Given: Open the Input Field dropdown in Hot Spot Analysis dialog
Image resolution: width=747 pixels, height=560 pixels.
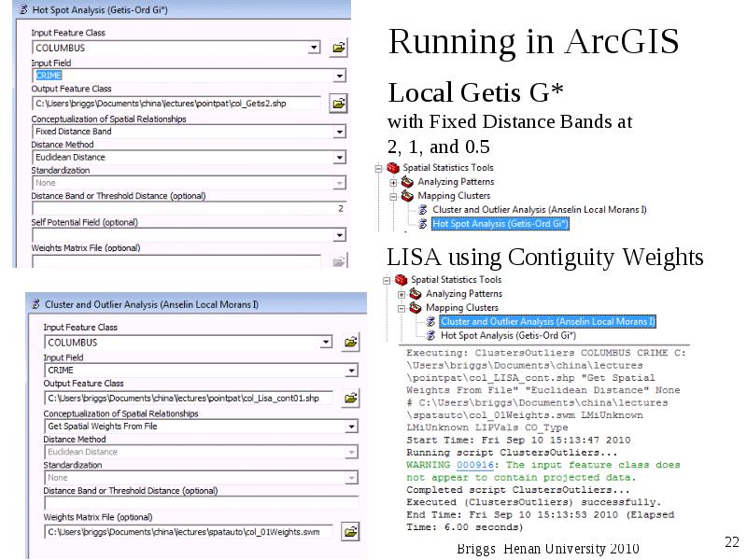Looking at the screenshot, I should 339,76.
